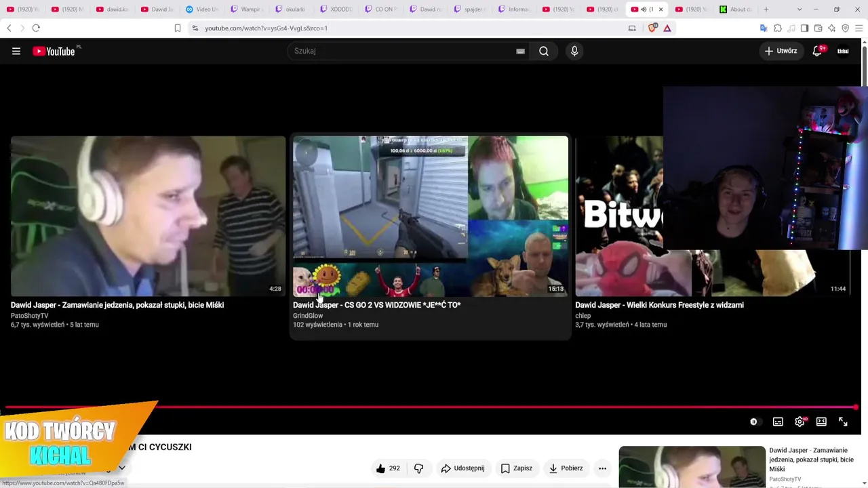Expand the video description chevron
The height and width of the screenshot is (488, 868).
click(x=122, y=468)
